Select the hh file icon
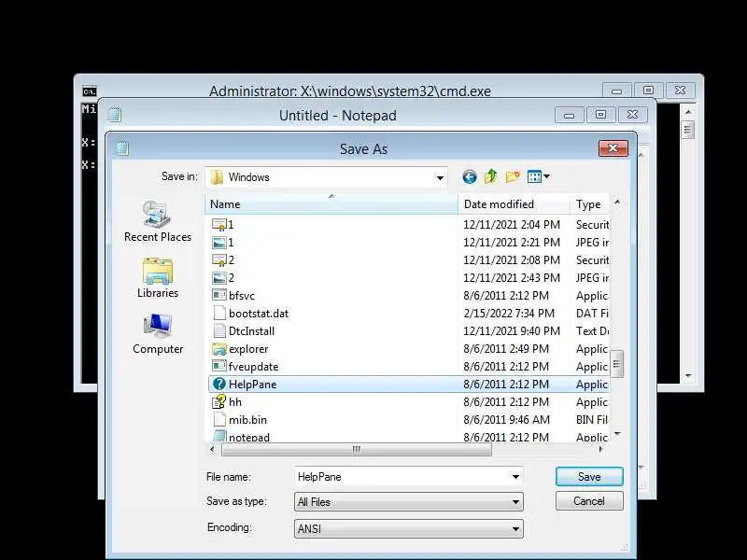Screen dimensions: 747x560 pos(219,402)
